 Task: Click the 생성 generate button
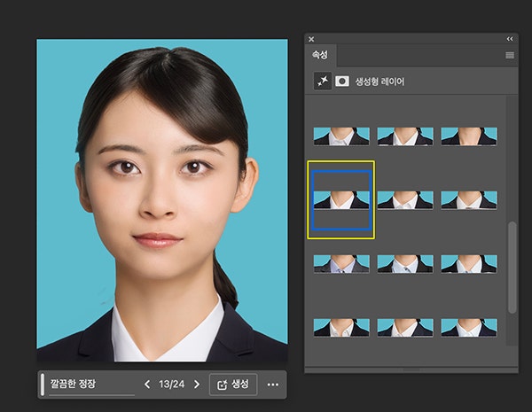click(233, 385)
